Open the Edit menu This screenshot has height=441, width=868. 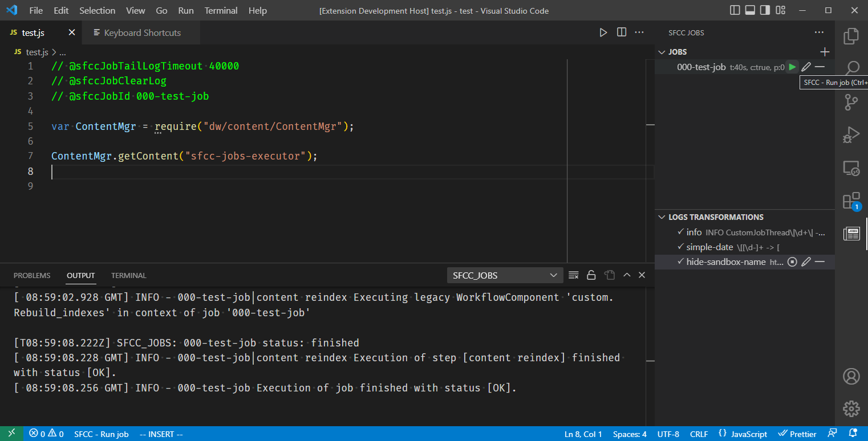coord(61,10)
